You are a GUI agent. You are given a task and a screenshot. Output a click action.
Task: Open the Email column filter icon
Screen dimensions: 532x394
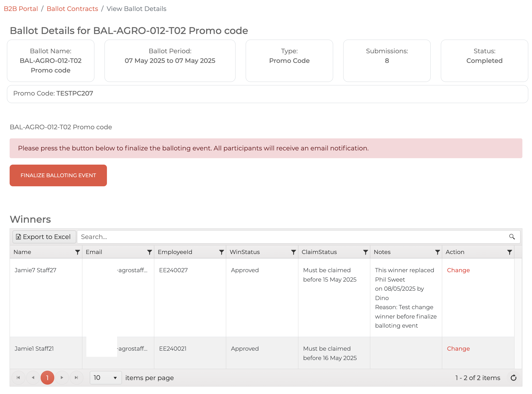[x=149, y=252]
